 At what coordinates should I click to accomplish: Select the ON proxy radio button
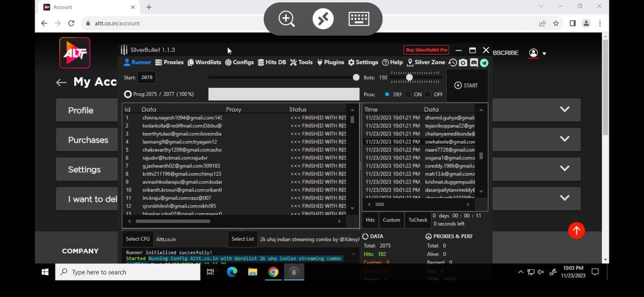pyautogui.click(x=408, y=94)
